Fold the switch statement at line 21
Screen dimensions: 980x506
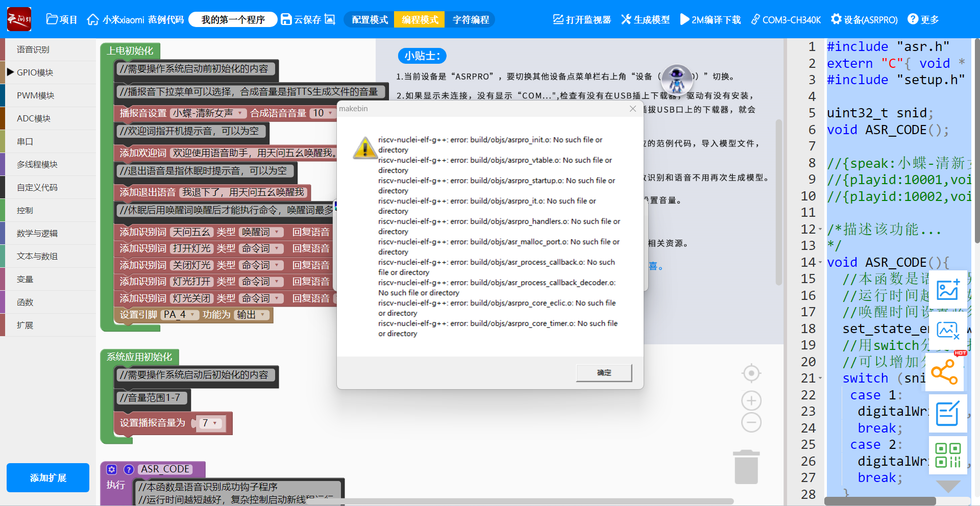[x=820, y=378]
